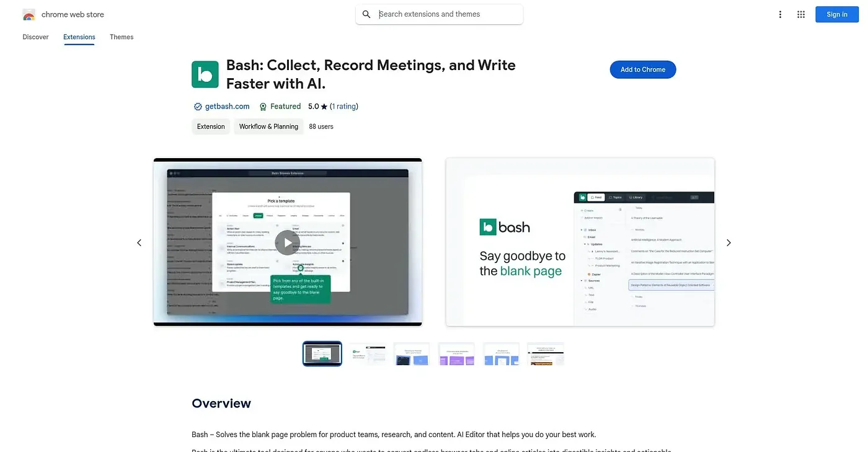Advance to the next screenshot with right arrow
Viewport: 868px width, 452px height.
[728, 242]
